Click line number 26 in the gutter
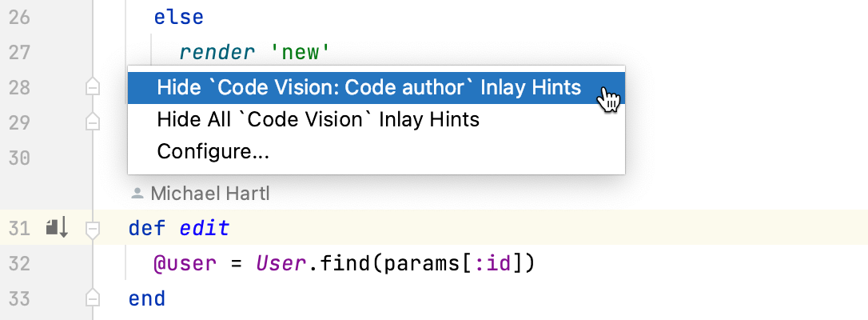 (18, 17)
